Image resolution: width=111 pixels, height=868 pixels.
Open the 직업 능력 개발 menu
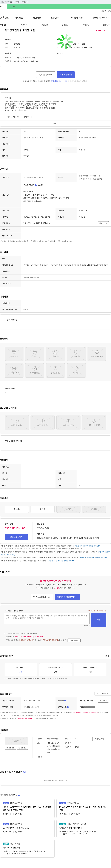76,18
